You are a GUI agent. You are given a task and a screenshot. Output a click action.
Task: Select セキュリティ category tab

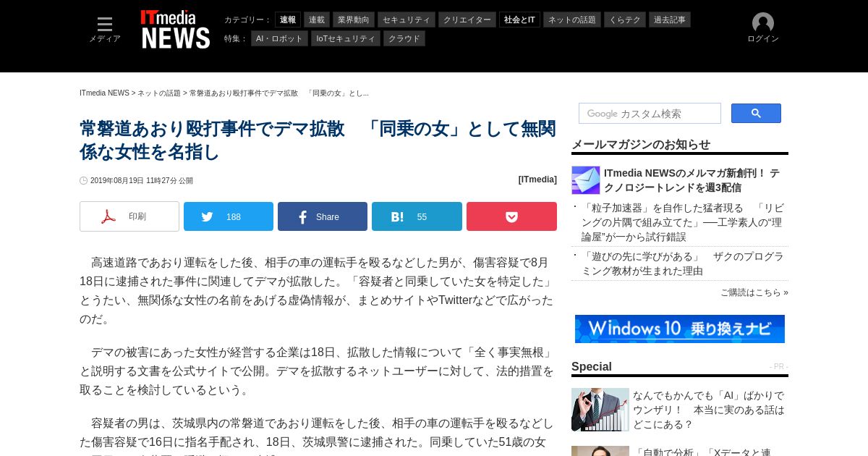(407, 20)
